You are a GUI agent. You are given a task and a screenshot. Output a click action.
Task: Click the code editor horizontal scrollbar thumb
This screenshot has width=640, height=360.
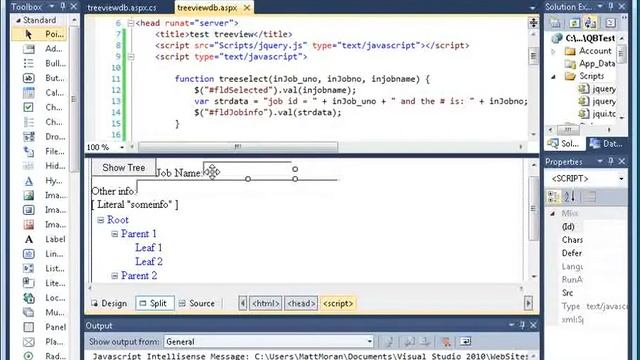coord(238,147)
